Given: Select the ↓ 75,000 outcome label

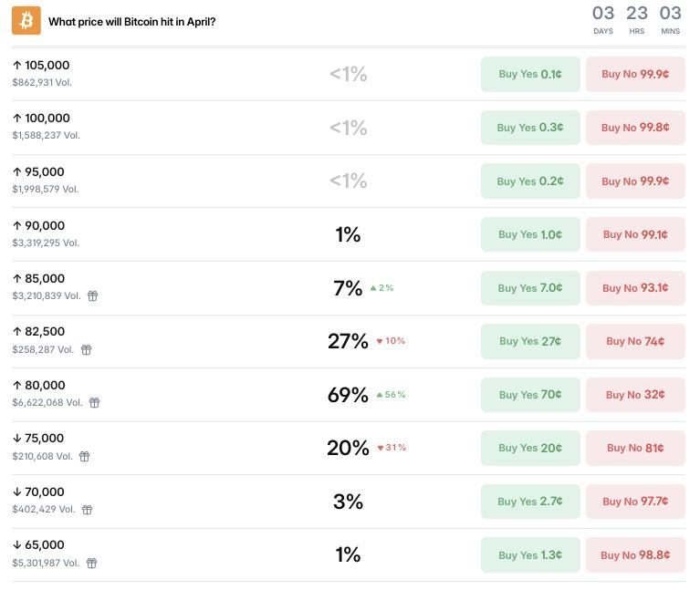Looking at the screenshot, I should (x=39, y=439).
